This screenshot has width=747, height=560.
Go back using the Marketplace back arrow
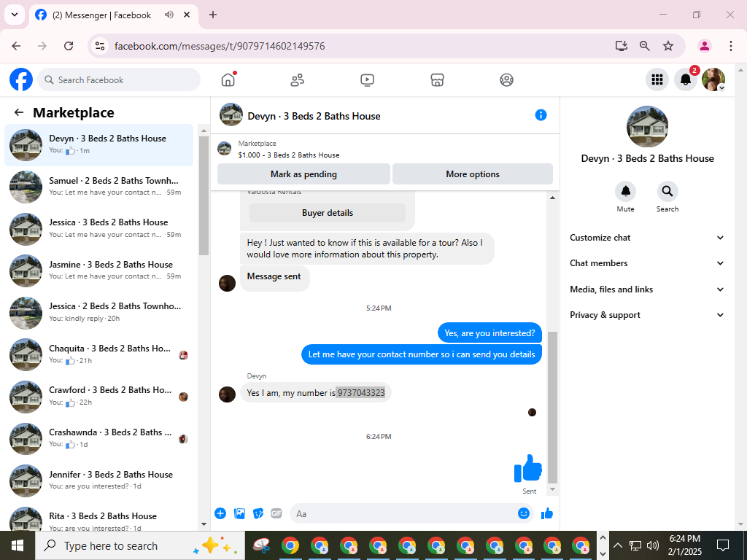click(x=18, y=112)
